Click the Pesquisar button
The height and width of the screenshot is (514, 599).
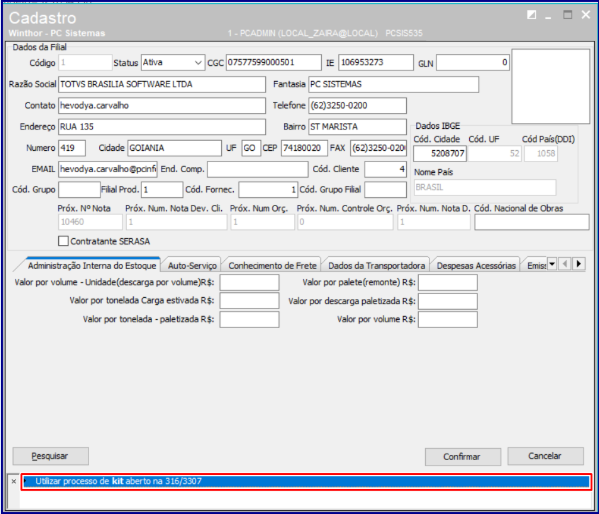[x=50, y=456]
